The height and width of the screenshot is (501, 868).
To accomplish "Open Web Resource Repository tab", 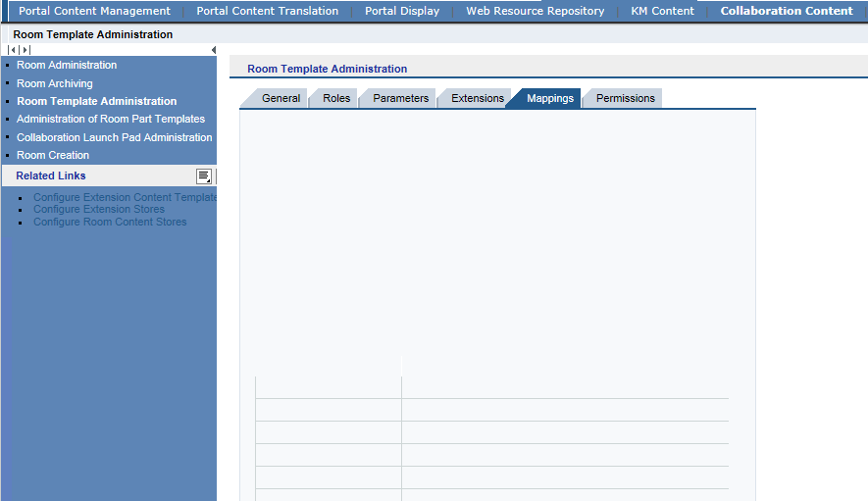I will tap(535, 11).
